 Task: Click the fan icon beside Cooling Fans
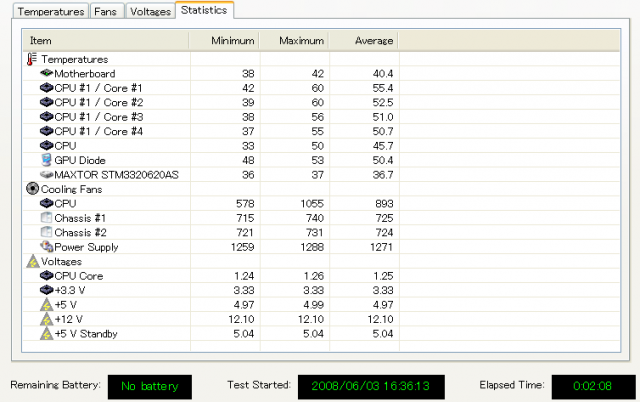pos(32,189)
